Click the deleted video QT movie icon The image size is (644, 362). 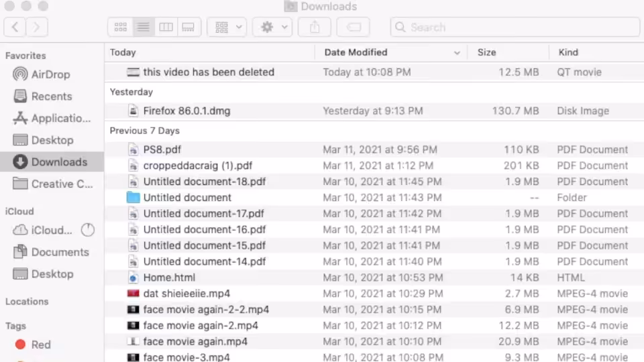click(x=133, y=72)
